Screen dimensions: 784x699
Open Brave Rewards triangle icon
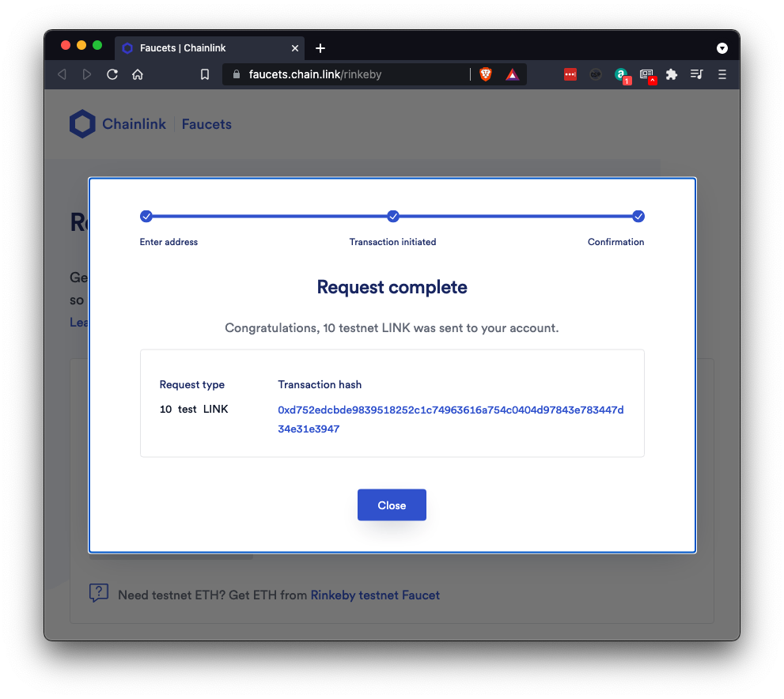[x=513, y=74]
